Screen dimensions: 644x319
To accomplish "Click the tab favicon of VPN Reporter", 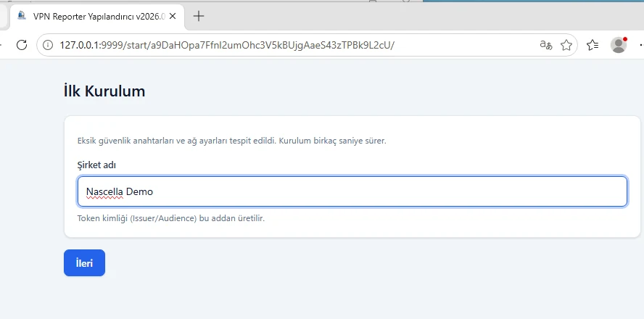I will point(22,16).
